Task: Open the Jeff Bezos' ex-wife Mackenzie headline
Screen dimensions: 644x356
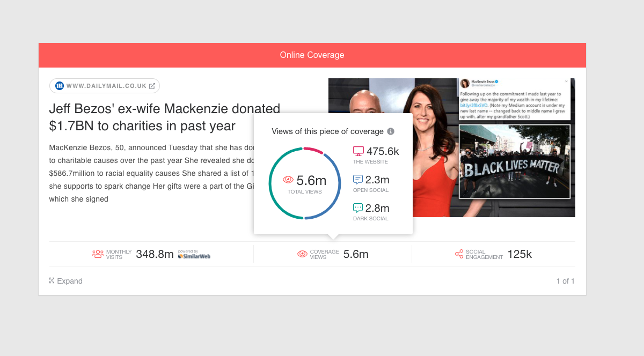Action: coord(165,117)
